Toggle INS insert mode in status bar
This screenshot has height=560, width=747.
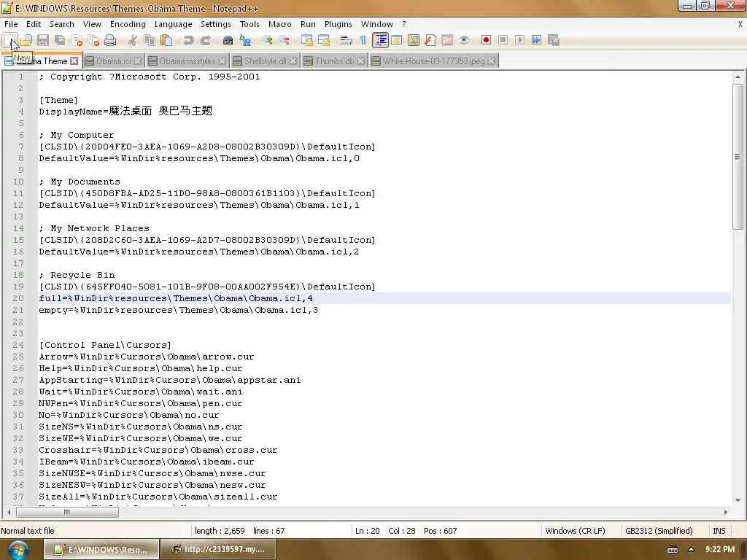719,531
